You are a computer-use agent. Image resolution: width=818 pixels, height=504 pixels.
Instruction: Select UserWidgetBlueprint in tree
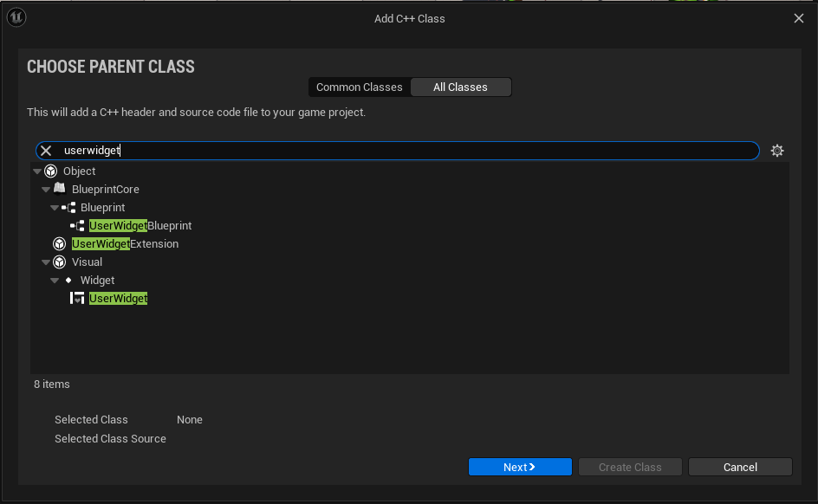click(140, 226)
